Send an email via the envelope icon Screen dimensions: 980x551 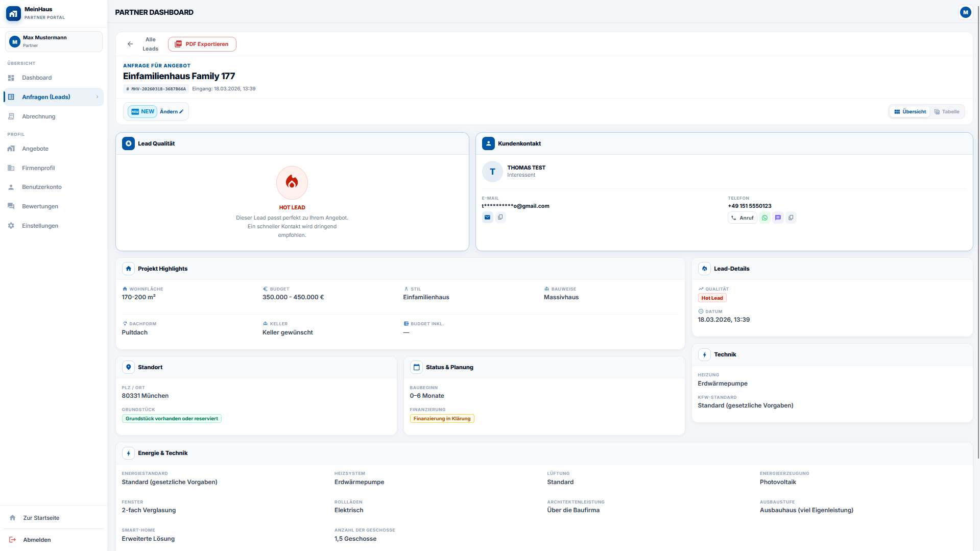(x=487, y=218)
